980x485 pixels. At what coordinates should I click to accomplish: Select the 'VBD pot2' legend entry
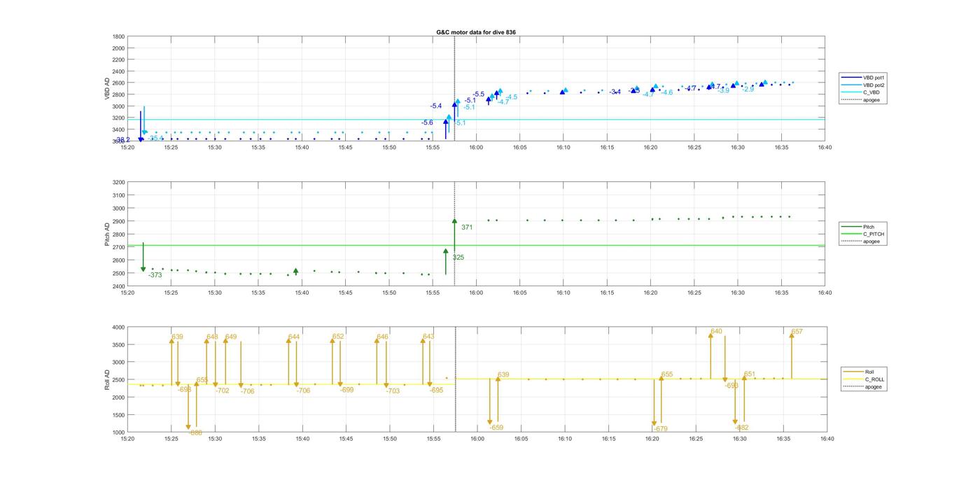(874, 85)
